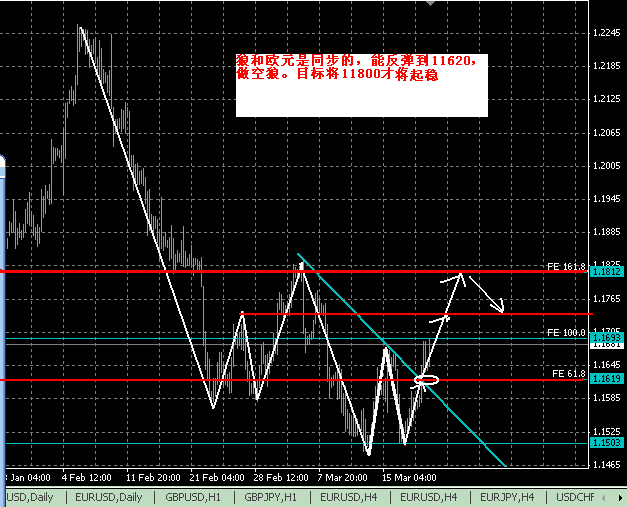Click the highlighted 1.1812 price tag
Image resolution: width=627 pixels, height=507 pixels.
(607, 272)
